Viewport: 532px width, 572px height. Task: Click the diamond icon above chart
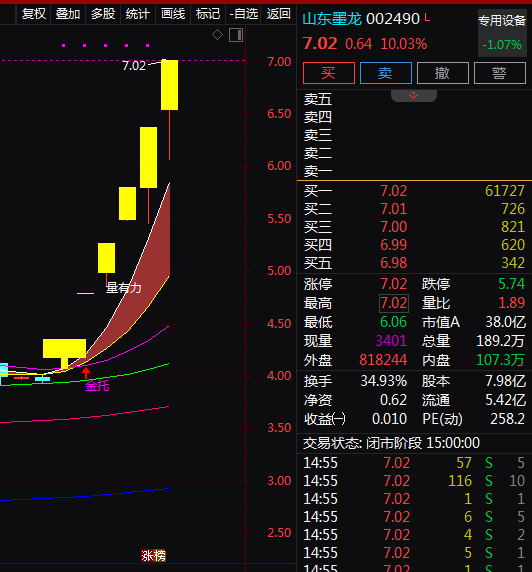[x=217, y=35]
